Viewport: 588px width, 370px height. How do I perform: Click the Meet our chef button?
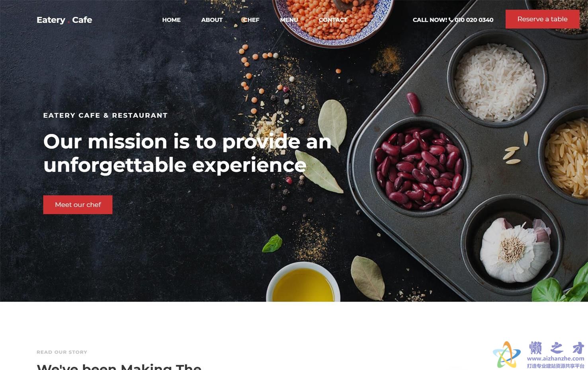point(78,204)
